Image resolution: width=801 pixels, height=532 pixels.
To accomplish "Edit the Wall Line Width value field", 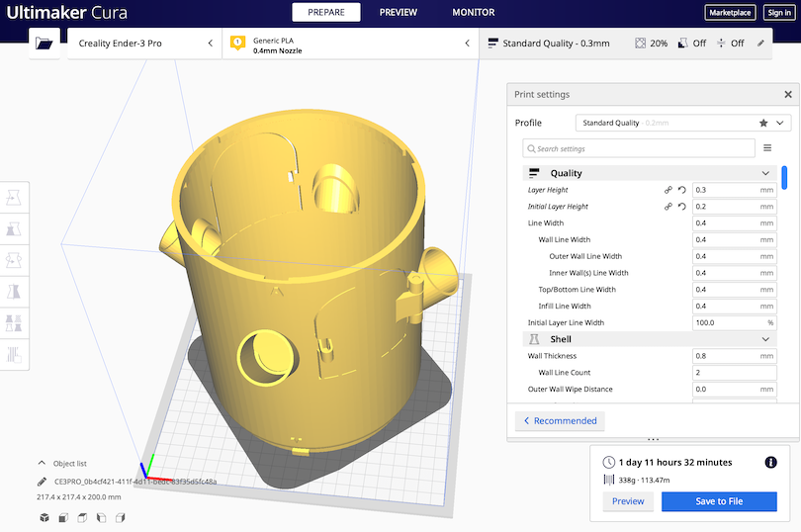I will (x=734, y=239).
